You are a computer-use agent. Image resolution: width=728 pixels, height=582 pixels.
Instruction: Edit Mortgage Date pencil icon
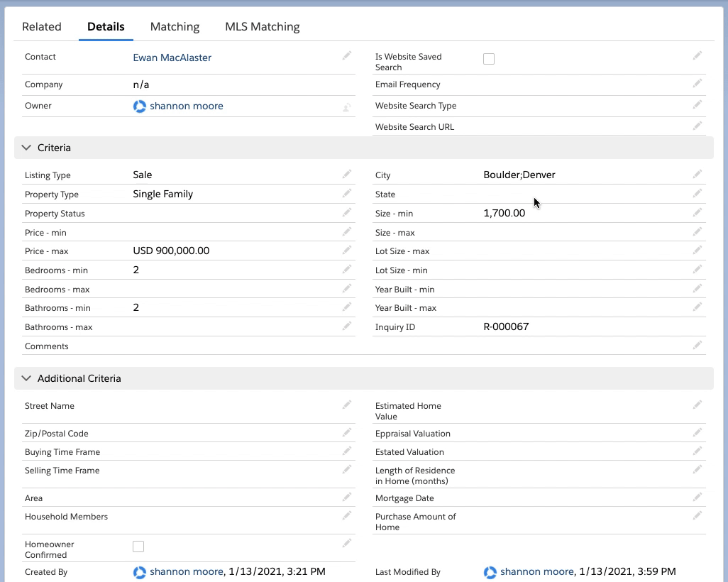[697, 497]
